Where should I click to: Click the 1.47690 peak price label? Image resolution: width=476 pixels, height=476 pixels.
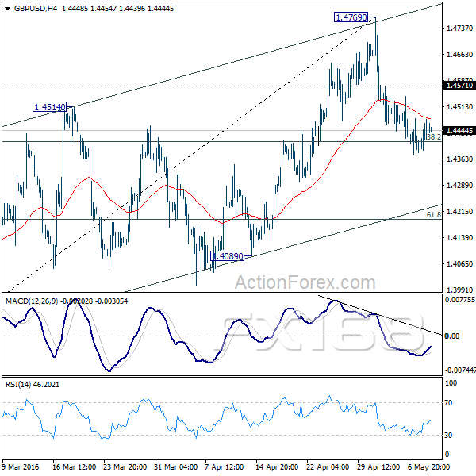351,16
